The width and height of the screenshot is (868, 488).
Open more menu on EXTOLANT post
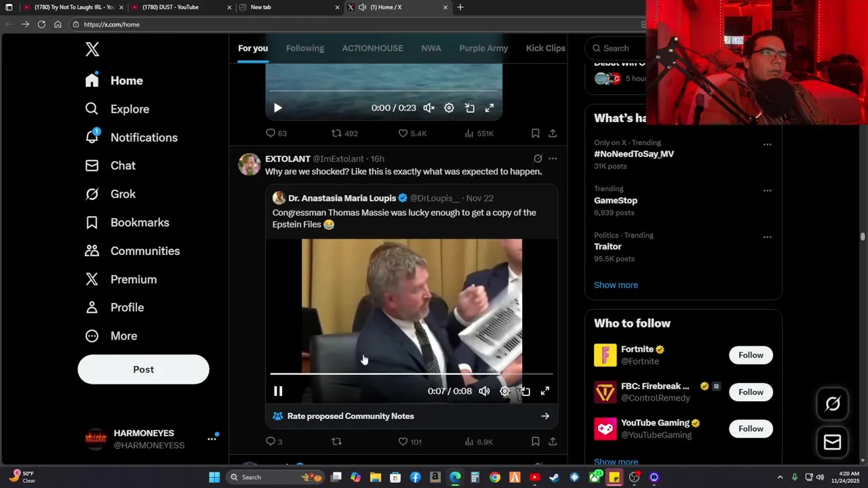pyautogui.click(x=553, y=159)
